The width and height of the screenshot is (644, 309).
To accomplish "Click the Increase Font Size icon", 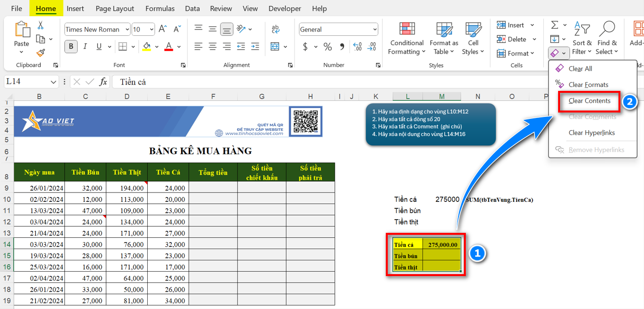I will [163, 29].
